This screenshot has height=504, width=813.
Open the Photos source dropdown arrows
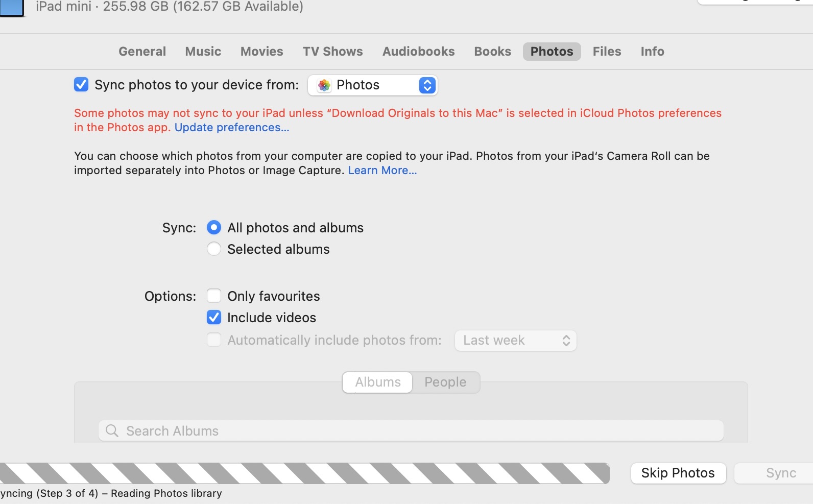coord(427,85)
